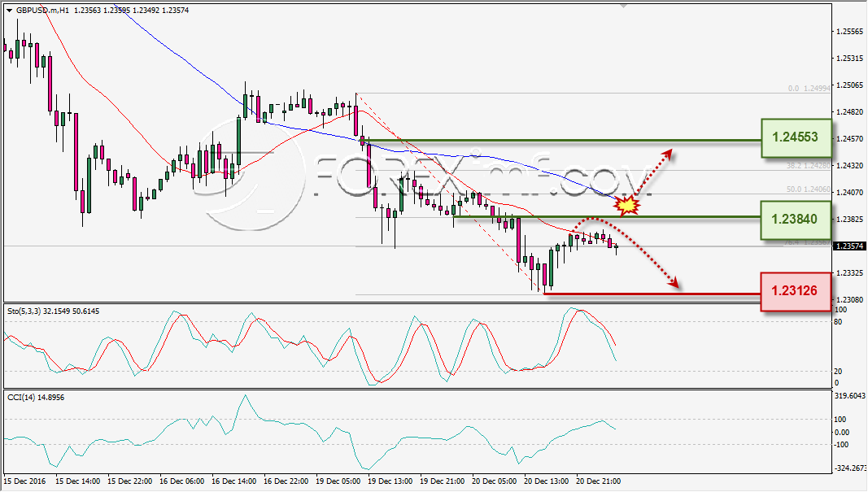
Task: Click the 1.23325 price axis label
Action: coord(851,273)
